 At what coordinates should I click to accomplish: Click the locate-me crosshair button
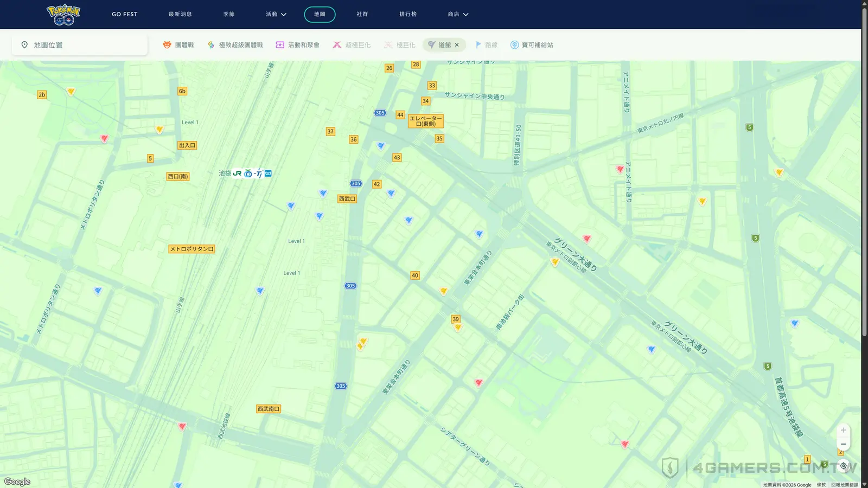(843, 466)
